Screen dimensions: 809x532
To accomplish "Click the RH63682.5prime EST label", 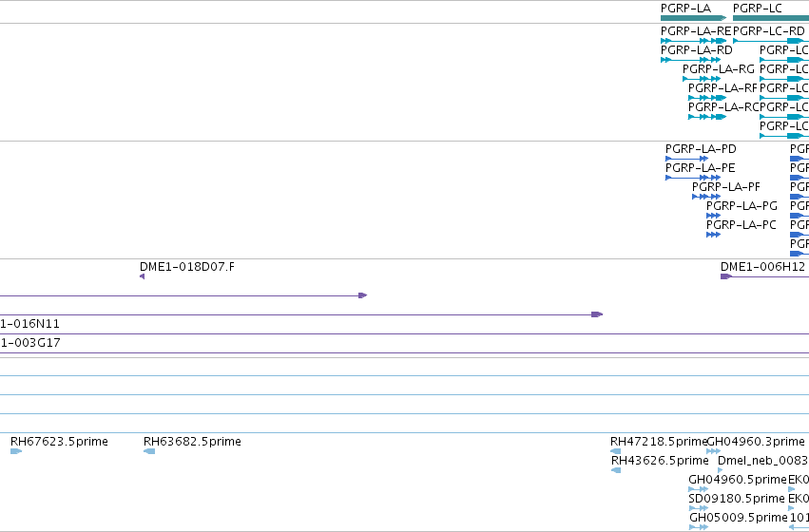I will 192,442.
